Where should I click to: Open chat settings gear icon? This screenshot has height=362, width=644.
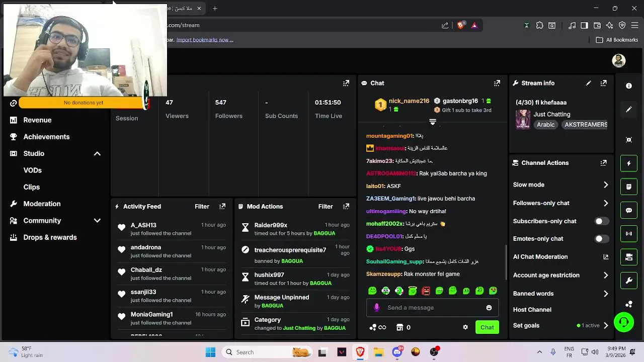coord(465,327)
